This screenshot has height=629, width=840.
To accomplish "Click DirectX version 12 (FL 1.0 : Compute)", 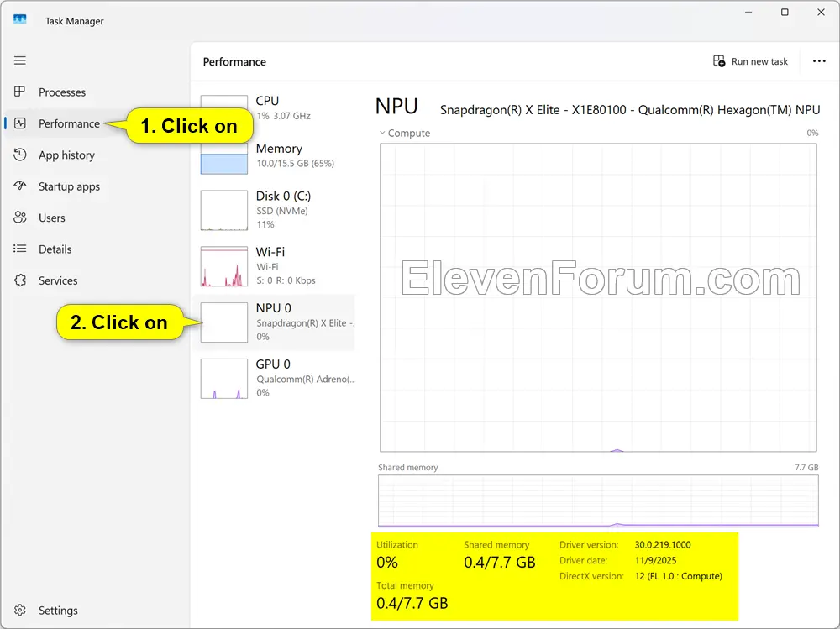I will 678,576.
